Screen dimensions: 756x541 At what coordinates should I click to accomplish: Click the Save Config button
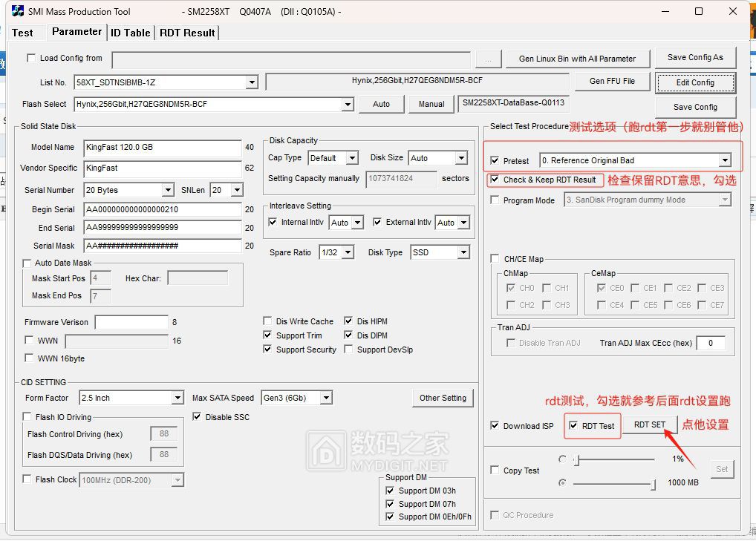click(x=695, y=107)
